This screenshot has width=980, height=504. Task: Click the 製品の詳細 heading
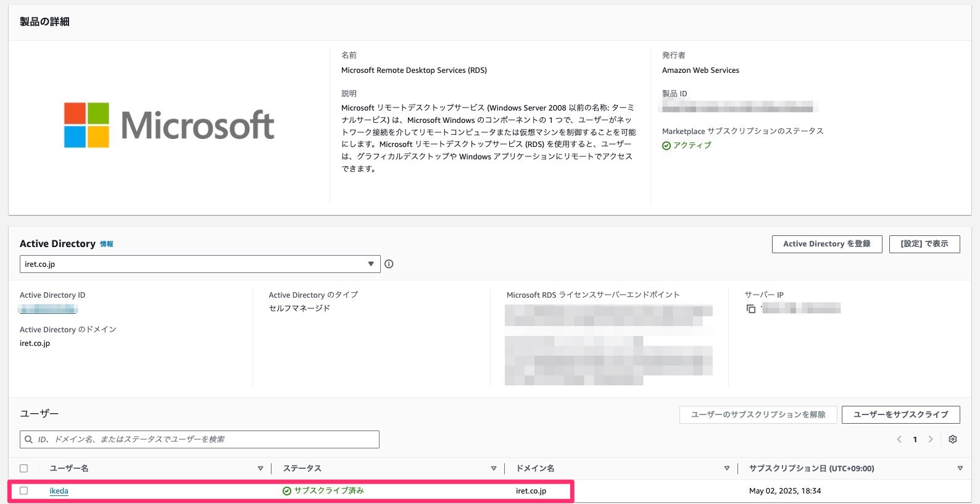click(44, 22)
